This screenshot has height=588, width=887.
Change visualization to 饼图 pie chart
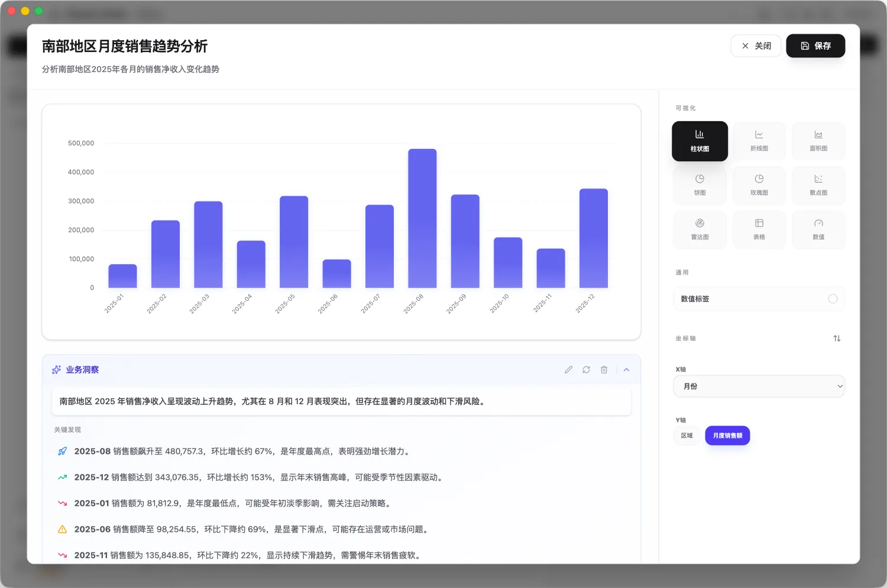700,185
